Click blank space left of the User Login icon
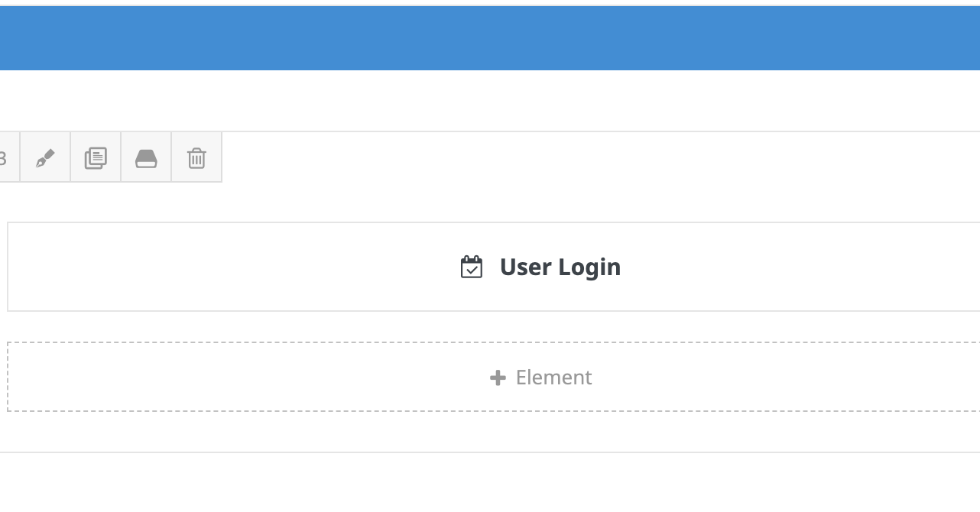 tap(229, 267)
